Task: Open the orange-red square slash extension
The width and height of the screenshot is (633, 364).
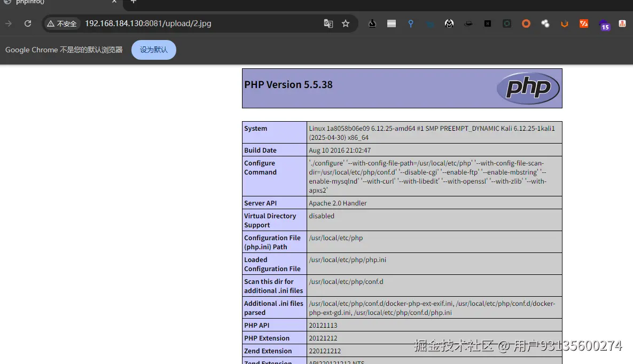Action: pos(584,23)
